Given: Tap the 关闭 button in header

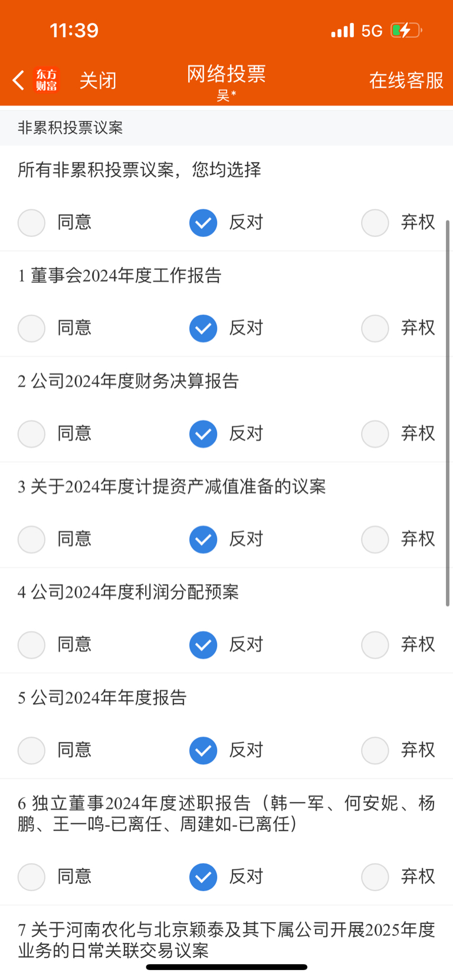Looking at the screenshot, I should [98, 80].
